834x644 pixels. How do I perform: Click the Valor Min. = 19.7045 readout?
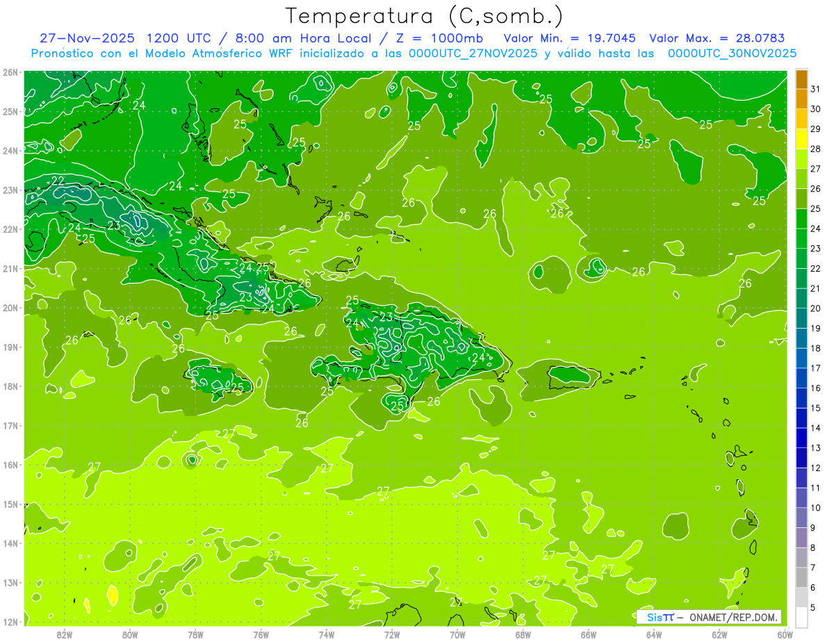coord(569,38)
